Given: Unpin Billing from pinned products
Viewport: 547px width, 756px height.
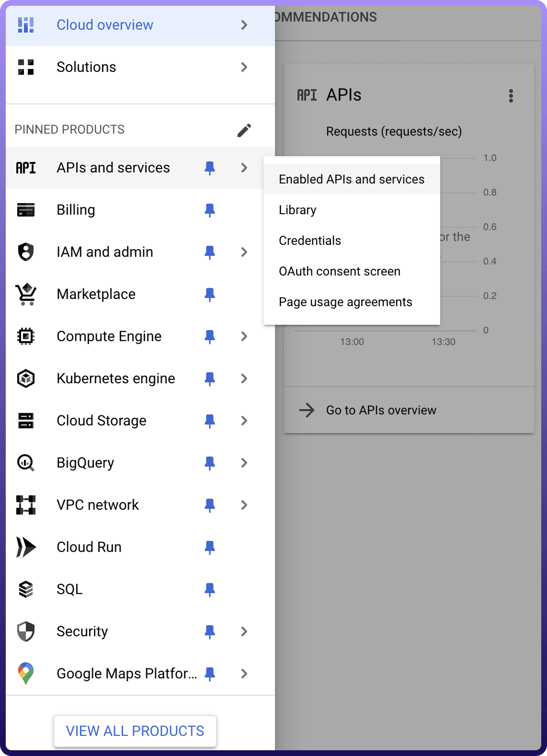Looking at the screenshot, I should [210, 210].
